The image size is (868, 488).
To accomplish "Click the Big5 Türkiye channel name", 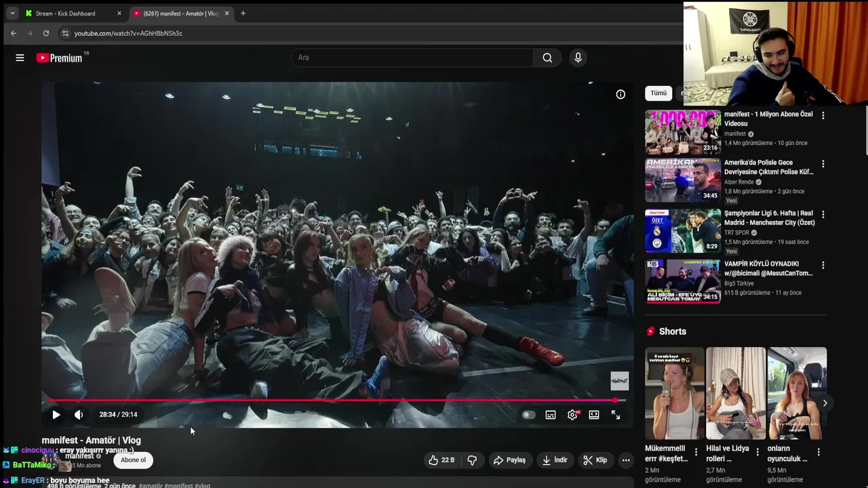I will click(739, 283).
